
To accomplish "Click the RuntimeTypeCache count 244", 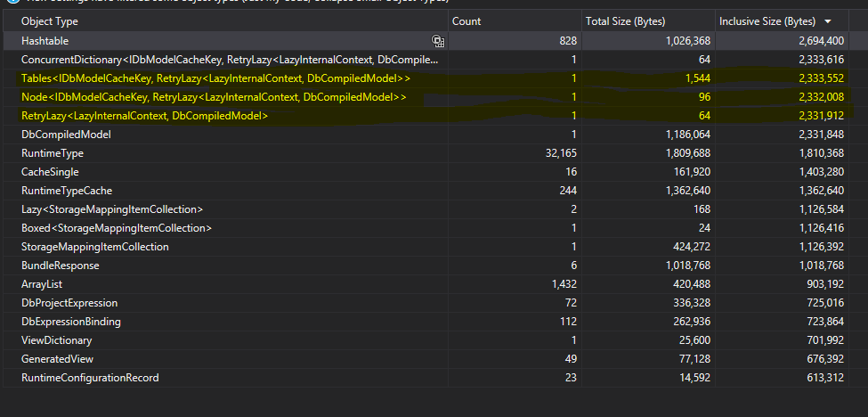I will coord(568,191).
